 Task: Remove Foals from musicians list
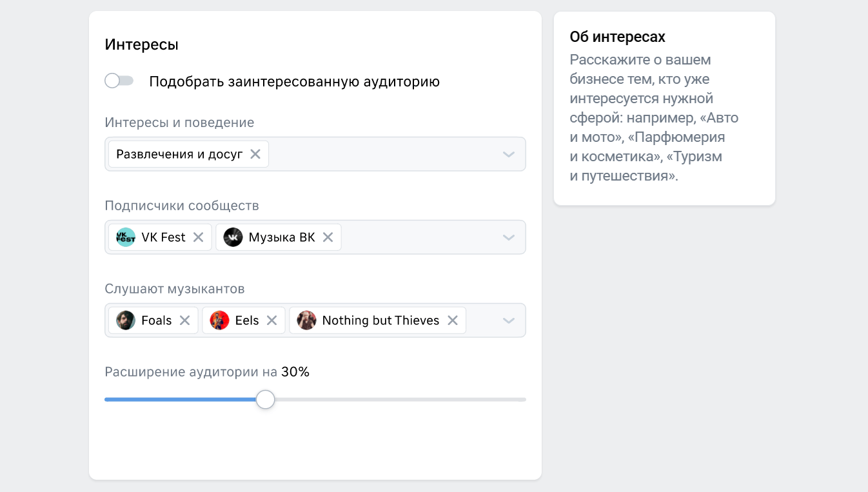tap(184, 320)
